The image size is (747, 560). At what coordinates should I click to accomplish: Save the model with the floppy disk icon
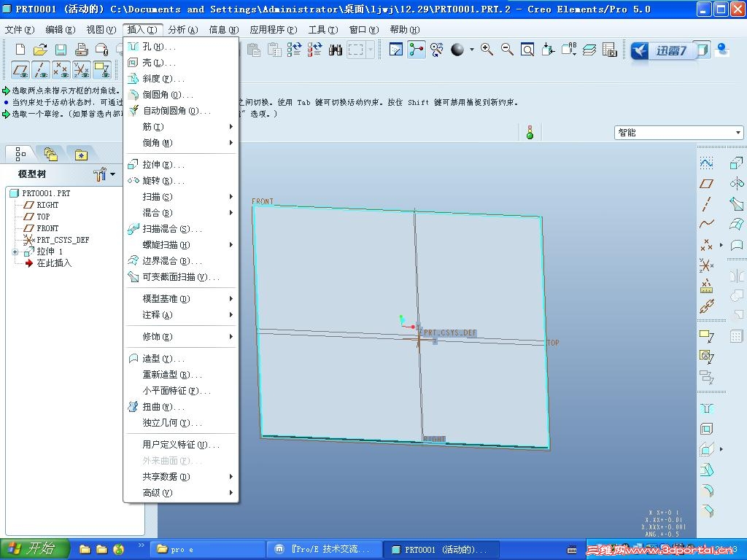pos(61,50)
